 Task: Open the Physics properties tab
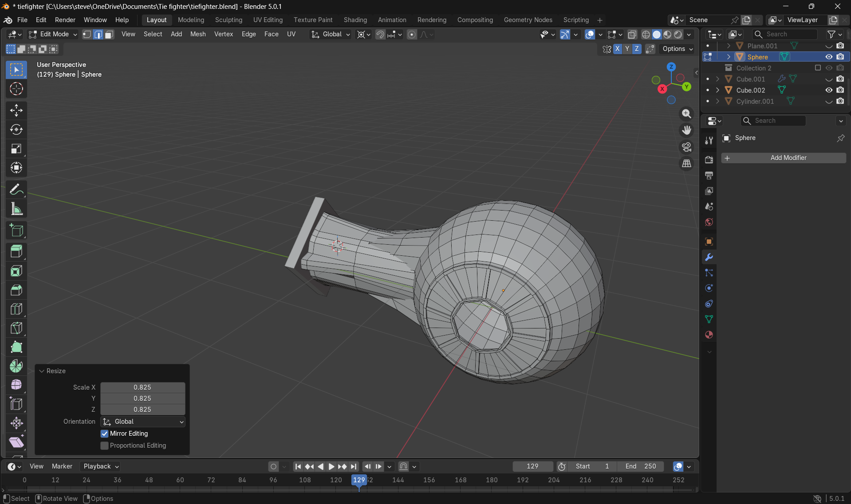tap(709, 288)
